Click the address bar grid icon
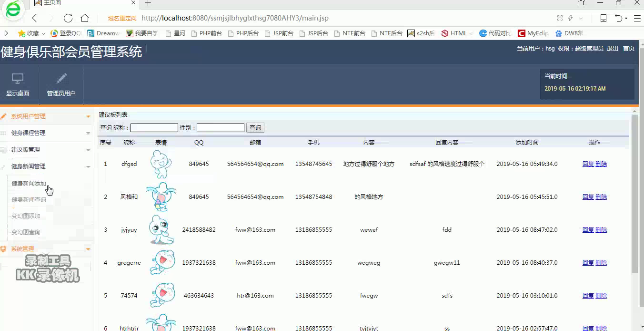 (x=560, y=18)
